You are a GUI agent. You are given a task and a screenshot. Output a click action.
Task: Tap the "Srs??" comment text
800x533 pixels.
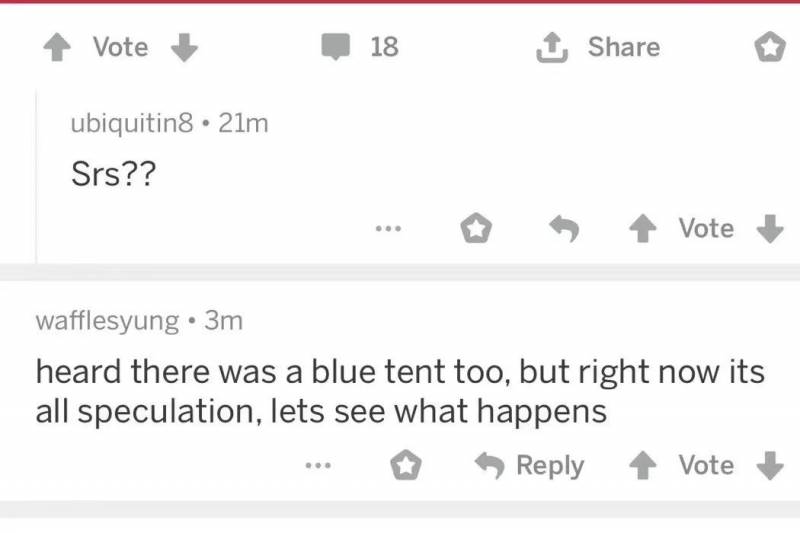[x=112, y=175]
